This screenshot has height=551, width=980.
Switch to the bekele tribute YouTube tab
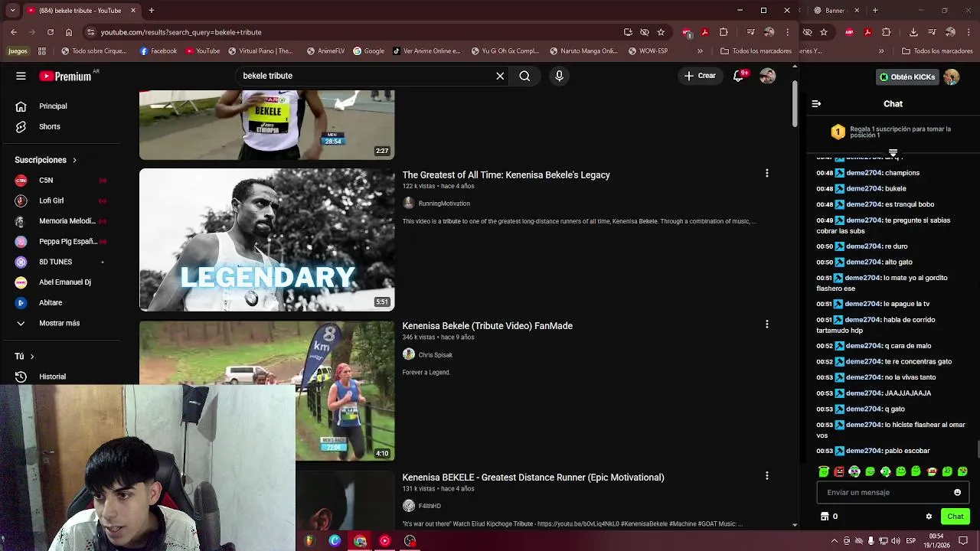80,11
